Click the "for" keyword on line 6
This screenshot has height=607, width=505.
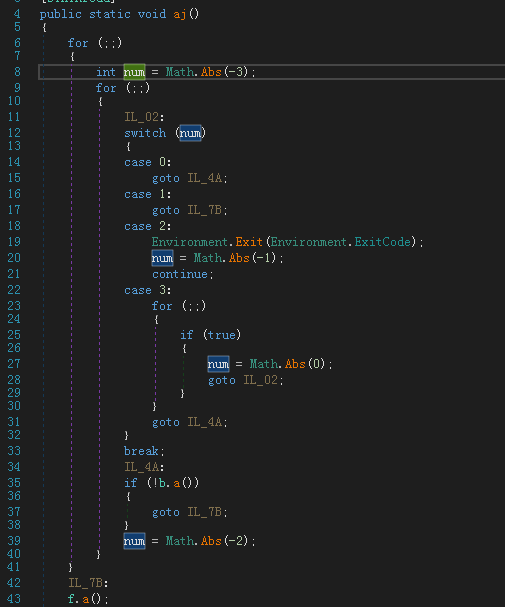click(78, 43)
